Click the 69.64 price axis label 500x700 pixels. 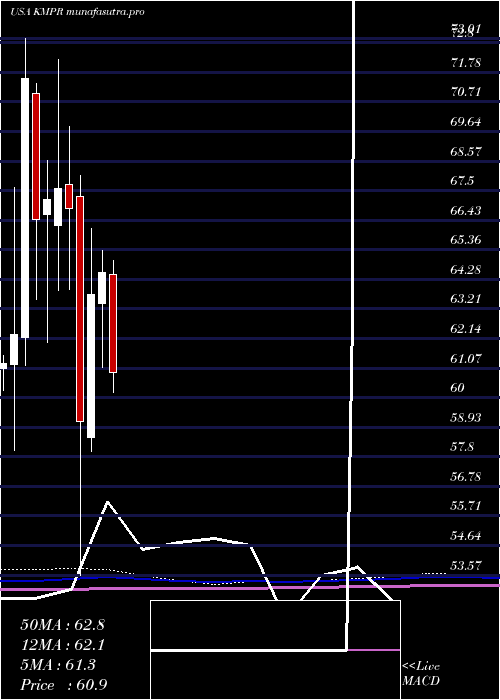point(466,121)
